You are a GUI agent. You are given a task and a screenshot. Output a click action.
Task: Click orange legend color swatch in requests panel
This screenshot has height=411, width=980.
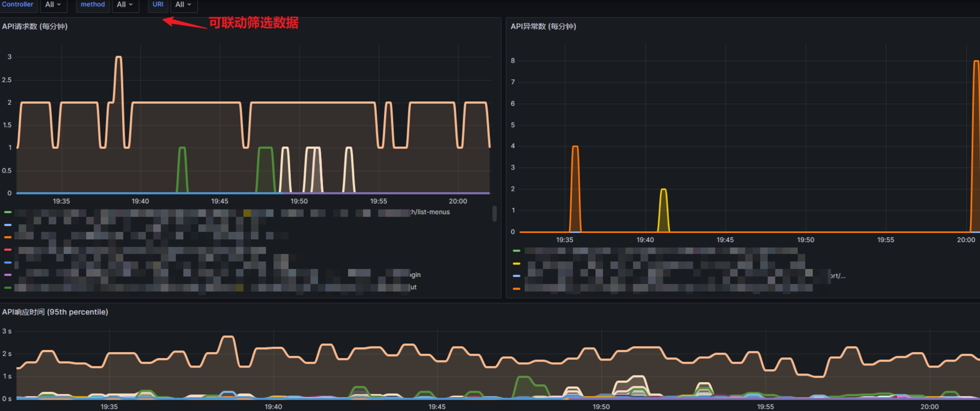click(8, 237)
